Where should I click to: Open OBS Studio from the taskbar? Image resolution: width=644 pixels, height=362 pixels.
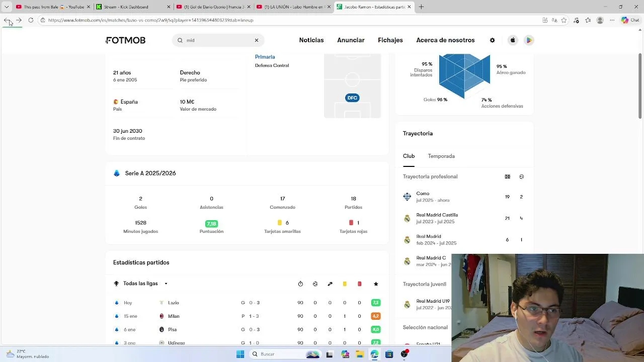[404, 354]
